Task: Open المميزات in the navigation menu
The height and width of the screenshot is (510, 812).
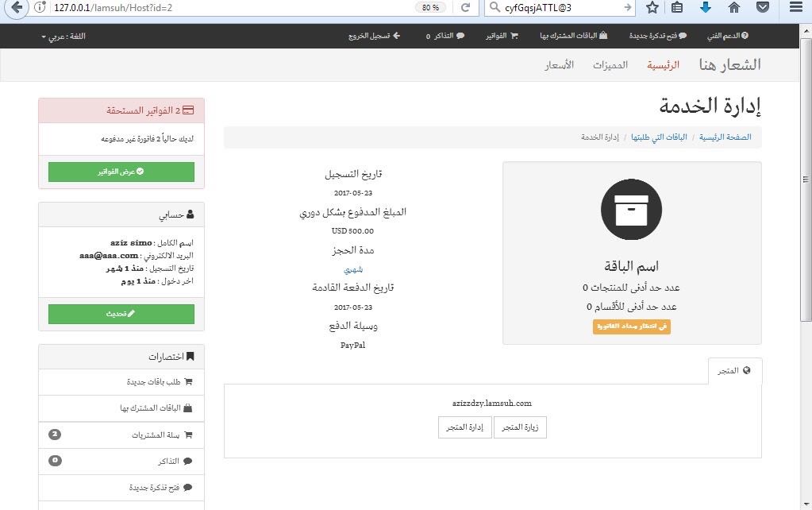Action: (610, 65)
